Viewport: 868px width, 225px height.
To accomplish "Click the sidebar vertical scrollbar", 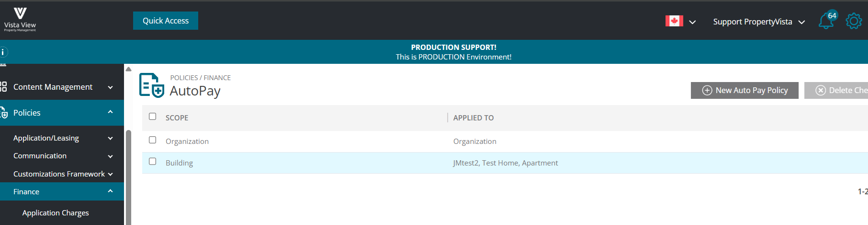I will coord(128,178).
